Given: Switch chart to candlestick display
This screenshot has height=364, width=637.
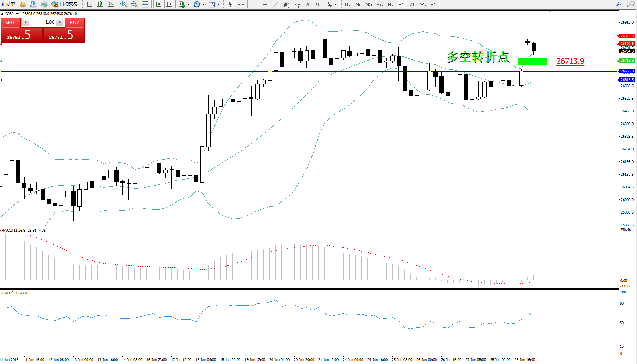Looking at the screenshot, I should [x=100, y=4].
